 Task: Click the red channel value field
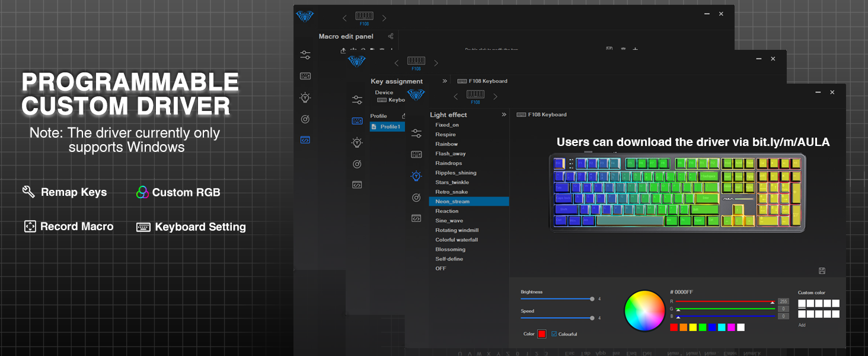[x=783, y=301]
